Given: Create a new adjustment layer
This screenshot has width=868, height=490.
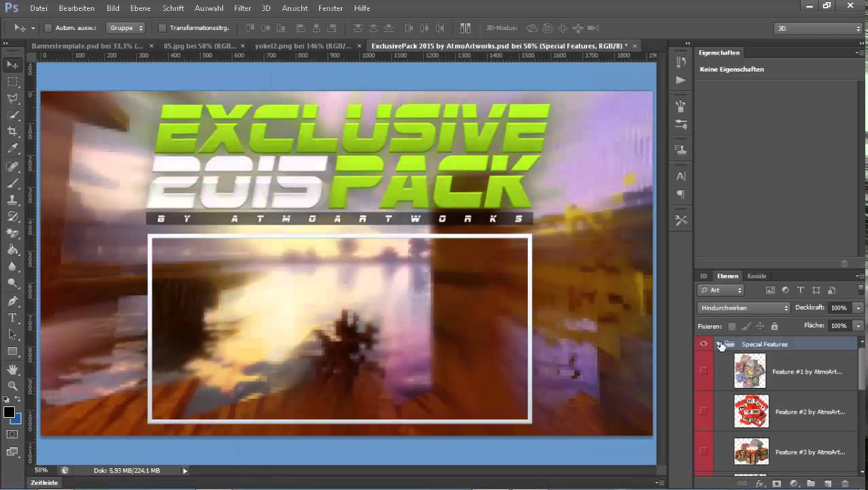Looking at the screenshot, I should [x=794, y=484].
